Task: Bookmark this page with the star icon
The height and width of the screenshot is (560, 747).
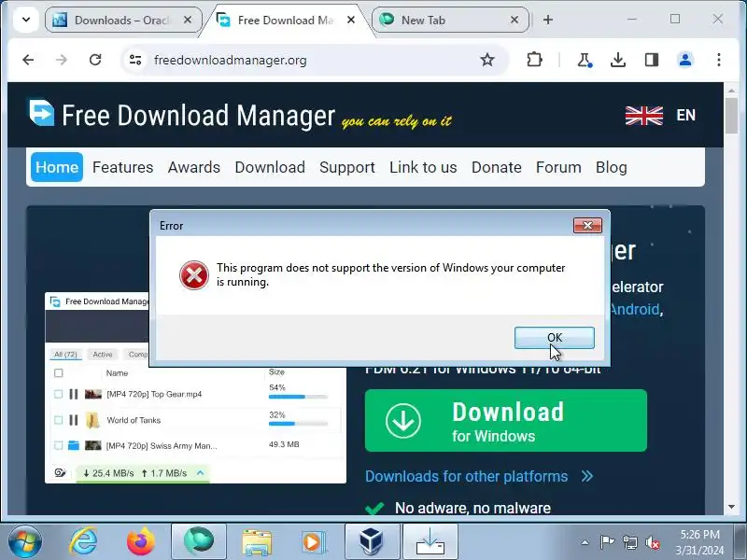Action: click(486, 60)
